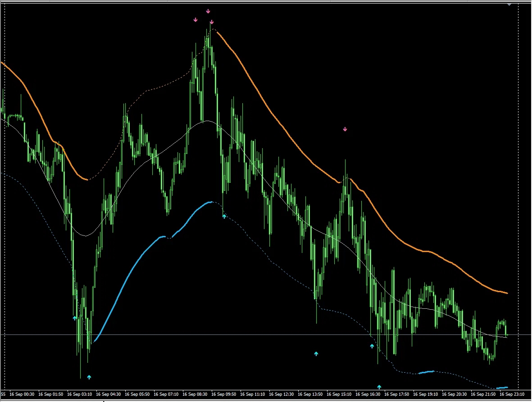Click the 16 Sep 17:50 time label

click(398, 394)
